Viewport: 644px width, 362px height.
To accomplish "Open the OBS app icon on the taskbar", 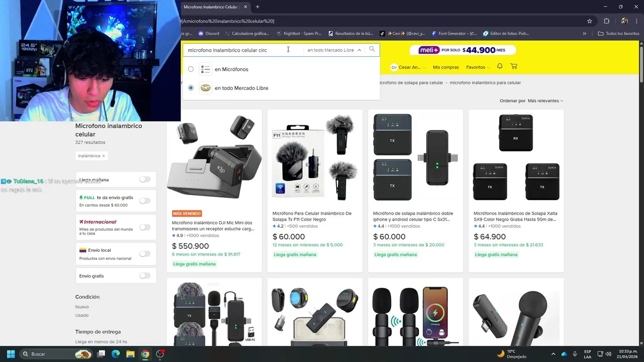I will 160,354.
